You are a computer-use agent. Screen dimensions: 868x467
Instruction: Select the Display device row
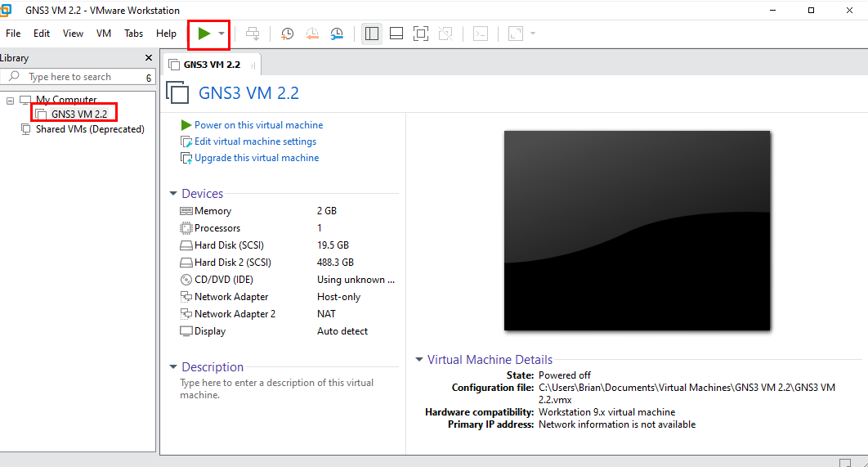pyautogui.click(x=288, y=331)
